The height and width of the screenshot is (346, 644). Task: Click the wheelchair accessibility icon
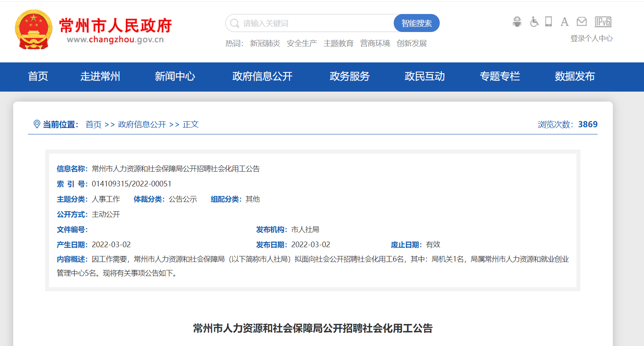[534, 22]
